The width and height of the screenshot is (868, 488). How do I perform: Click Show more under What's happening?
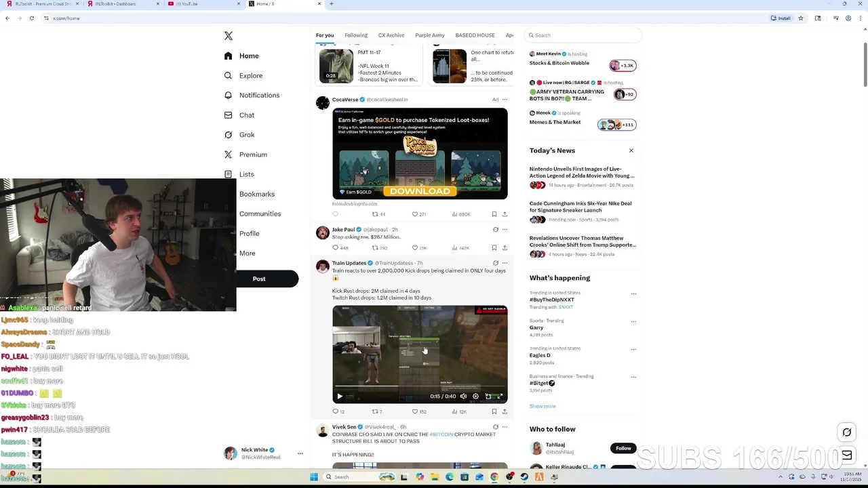542,406
